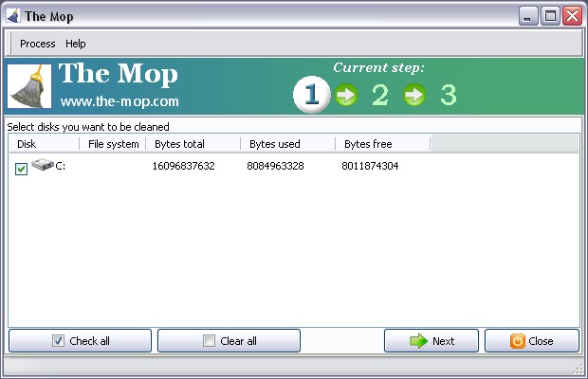
Task: Click the step 2 number
Action: point(380,95)
